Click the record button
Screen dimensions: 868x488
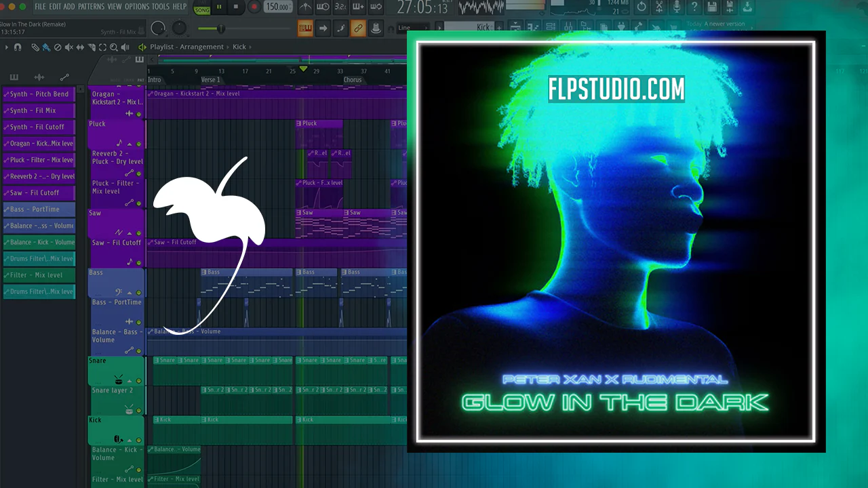coord(254,7)
